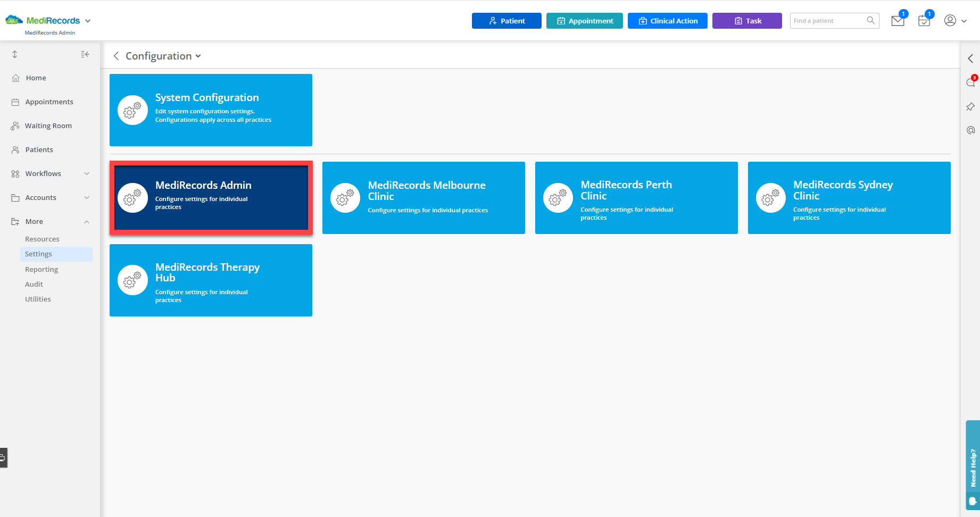Click the MediRecords cloud logo

[x=14, y=20]
